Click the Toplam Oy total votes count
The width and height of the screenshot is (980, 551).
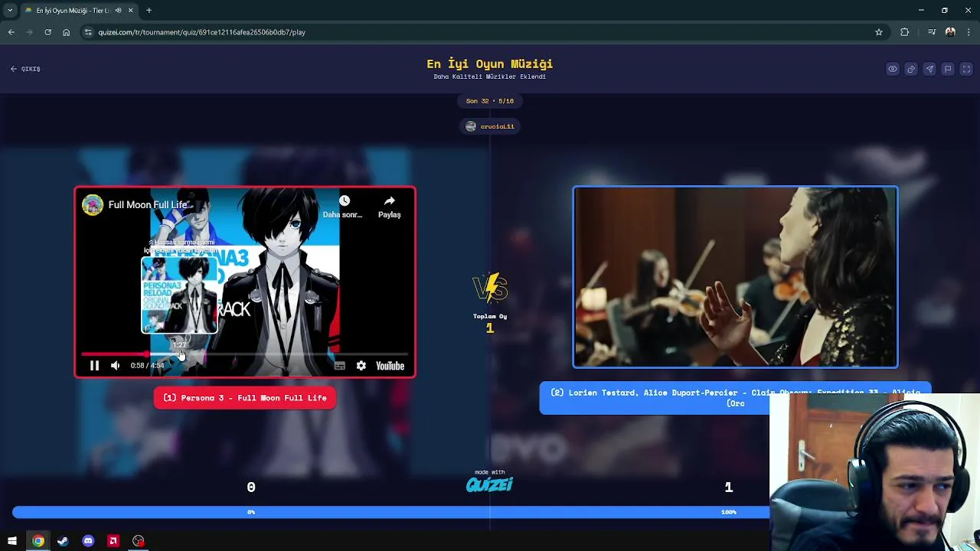point(490,328)
